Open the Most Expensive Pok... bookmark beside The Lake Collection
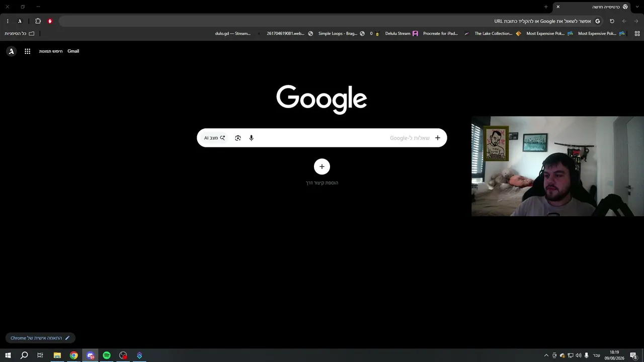644x362 pixels. (550, 34)
